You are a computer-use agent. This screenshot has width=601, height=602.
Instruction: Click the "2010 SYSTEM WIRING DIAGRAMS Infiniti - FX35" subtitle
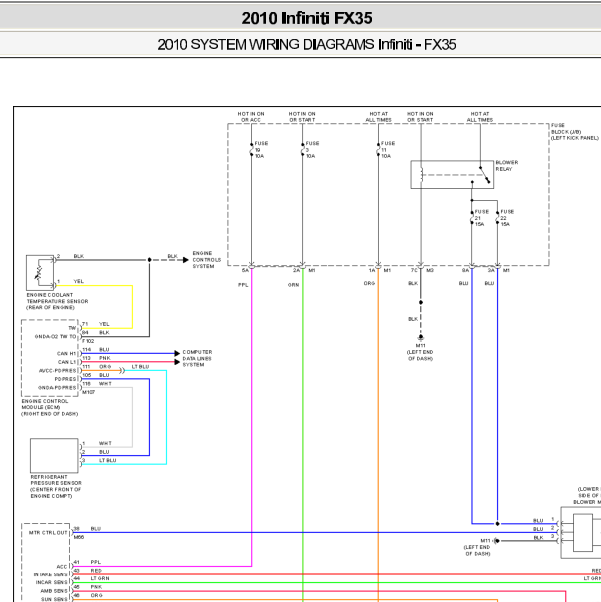coord(307,45)
